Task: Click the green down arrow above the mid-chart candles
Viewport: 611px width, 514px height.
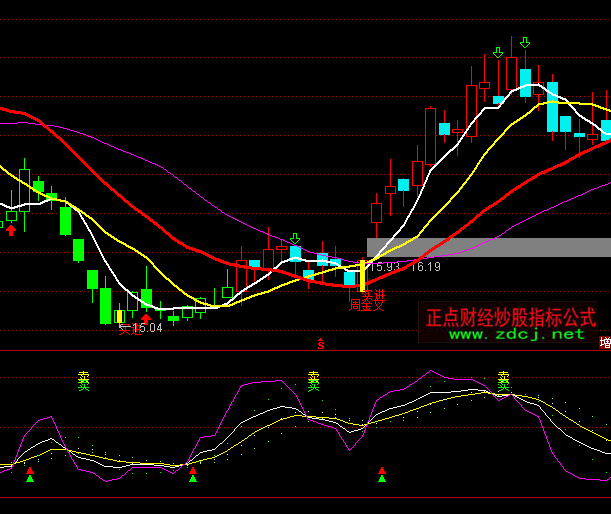Action: [294, 239]
